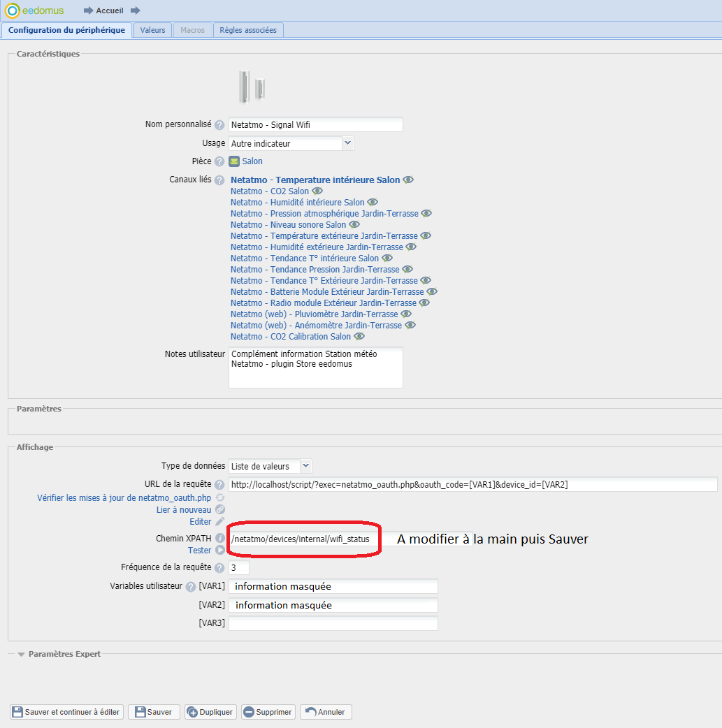This screenshot has width=722, height=728.
Task: Toggle eye icon for Humidité intérieure Salon
Action: (373, 203)
